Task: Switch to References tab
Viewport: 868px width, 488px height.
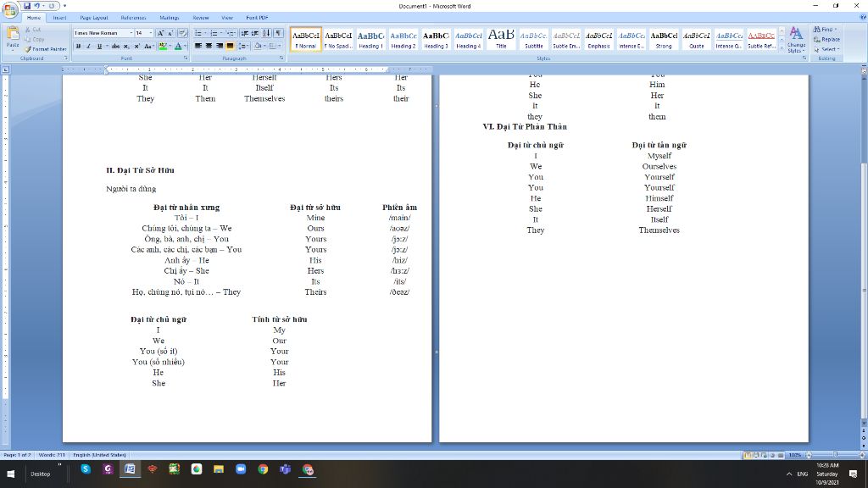Action: tap(133, 18)
